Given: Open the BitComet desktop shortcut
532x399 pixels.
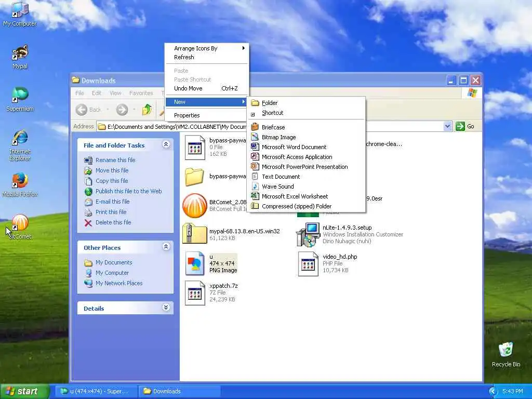Looking at the screenshot, I should [x=20, y=227].
